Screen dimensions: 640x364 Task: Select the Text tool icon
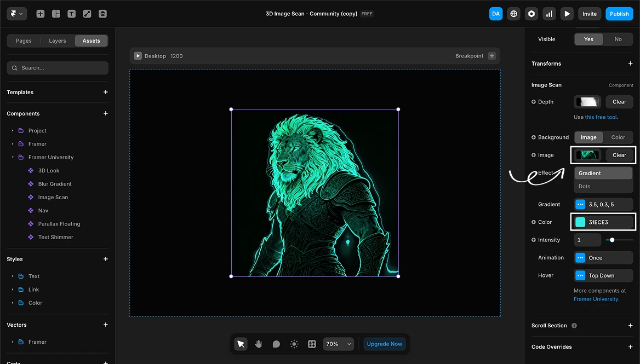tap(71, 14)
